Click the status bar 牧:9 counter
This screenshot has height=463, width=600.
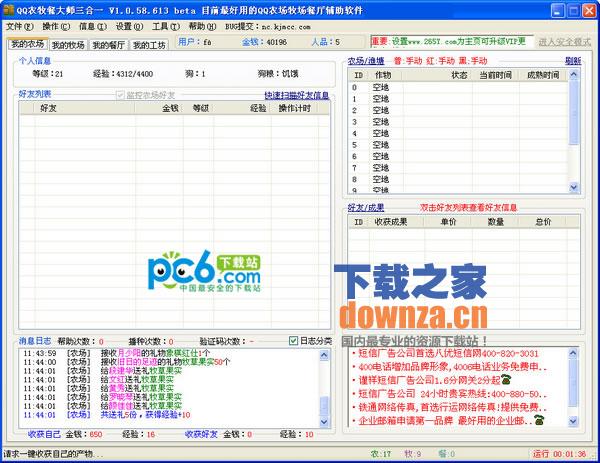[x=412, y=454]
